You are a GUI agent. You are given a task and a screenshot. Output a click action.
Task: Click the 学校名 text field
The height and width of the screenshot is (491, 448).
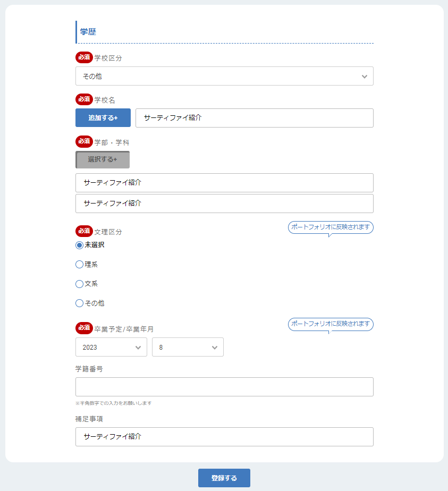[254, 118]
